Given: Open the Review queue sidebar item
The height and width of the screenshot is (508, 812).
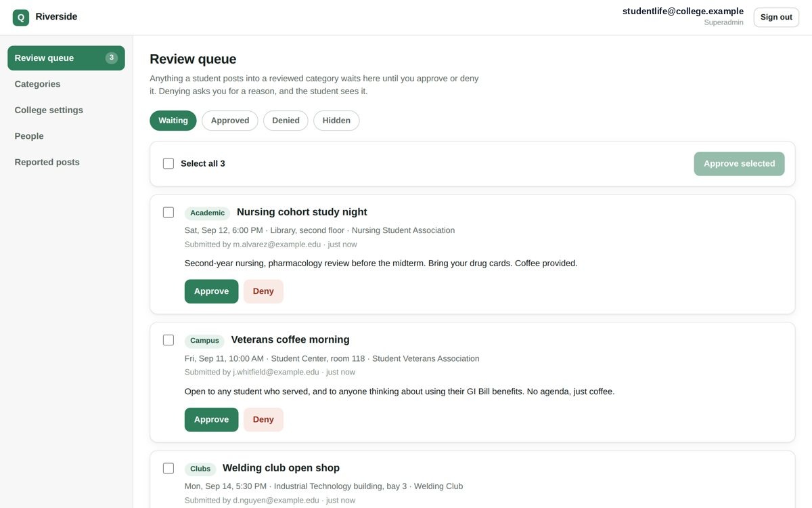Looking at the screenshot, I should (x=66, y=58).
